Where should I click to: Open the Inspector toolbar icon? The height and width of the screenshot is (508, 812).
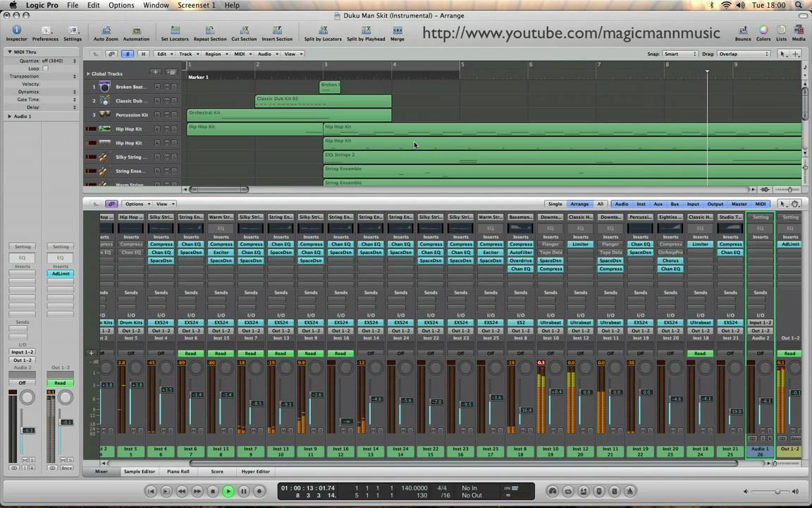17,30
